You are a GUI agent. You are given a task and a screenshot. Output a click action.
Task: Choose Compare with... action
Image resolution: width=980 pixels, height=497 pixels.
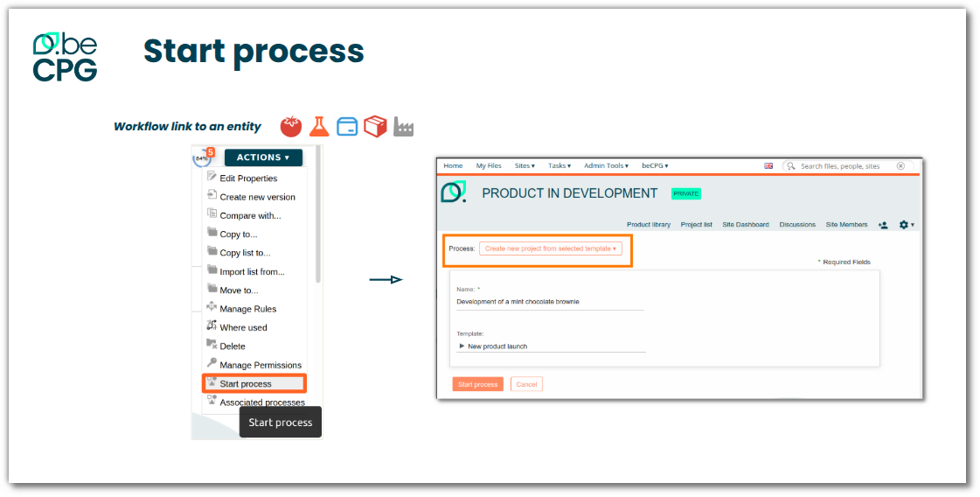251,216
